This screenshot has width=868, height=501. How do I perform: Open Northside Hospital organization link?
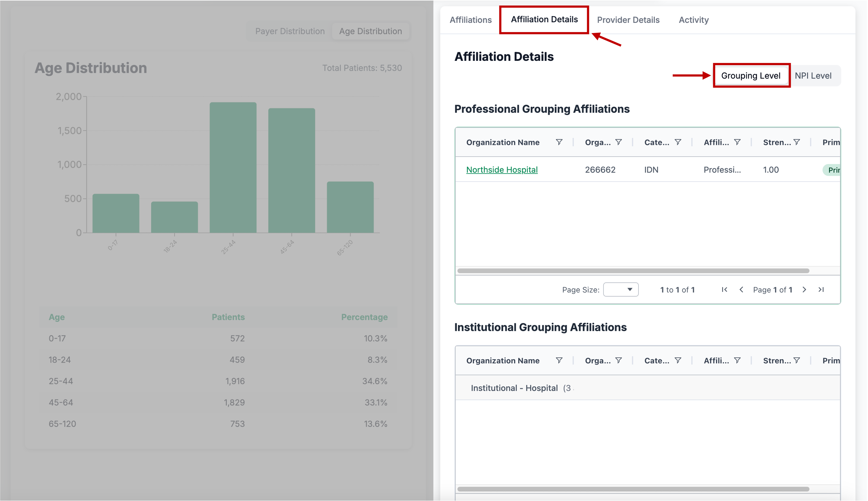pos(502,170)
